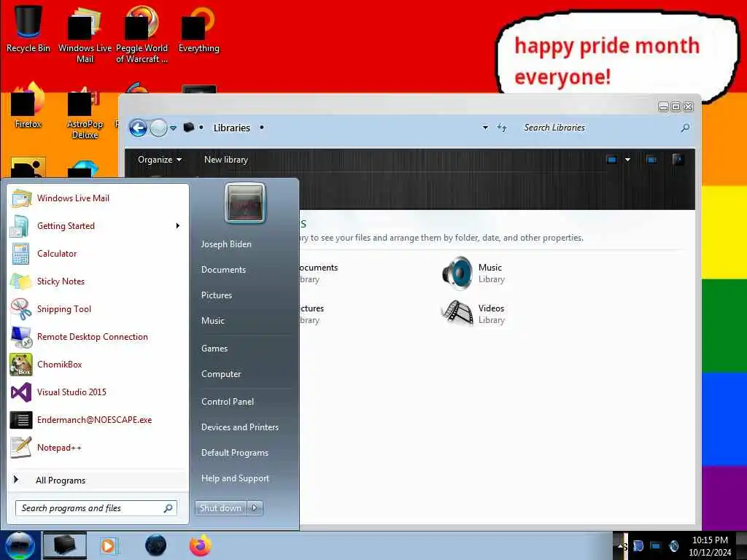747x560 pixels.
Task: Click the Explorer help icon
Action: pos(678,160)
